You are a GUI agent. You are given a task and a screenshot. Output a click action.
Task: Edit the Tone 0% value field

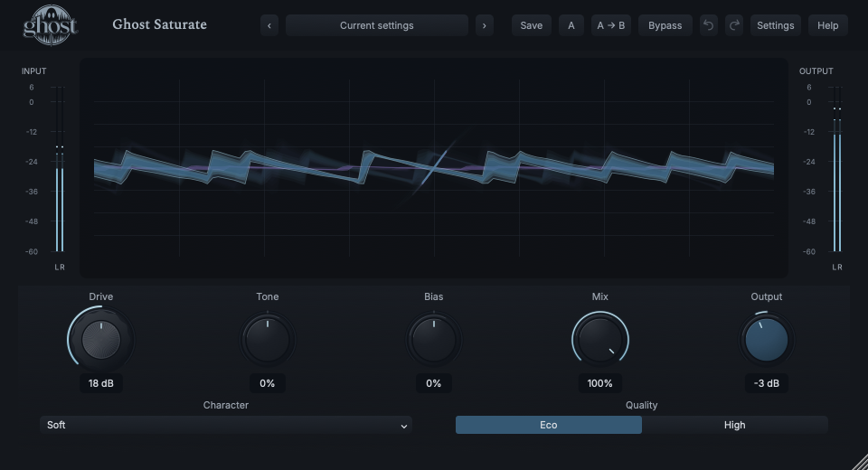click(268, 383)
